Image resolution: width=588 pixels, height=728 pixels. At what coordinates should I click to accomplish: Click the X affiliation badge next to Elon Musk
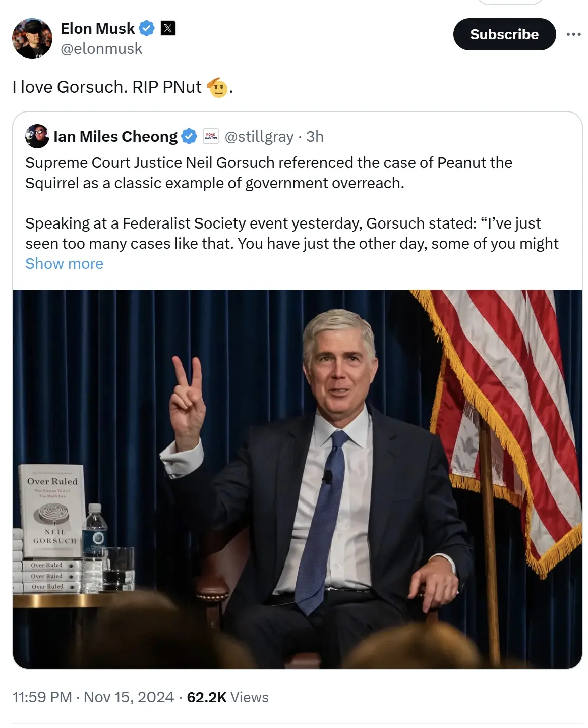point(168,29)
